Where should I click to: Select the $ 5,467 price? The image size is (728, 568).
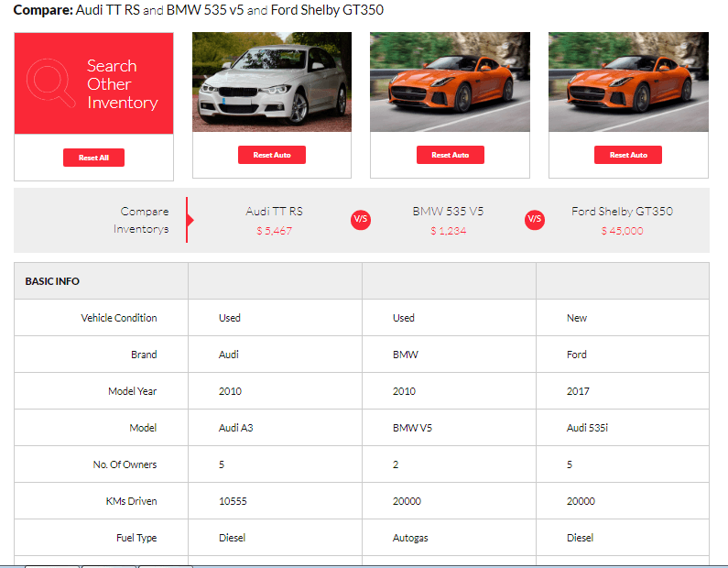coord(274,231)
